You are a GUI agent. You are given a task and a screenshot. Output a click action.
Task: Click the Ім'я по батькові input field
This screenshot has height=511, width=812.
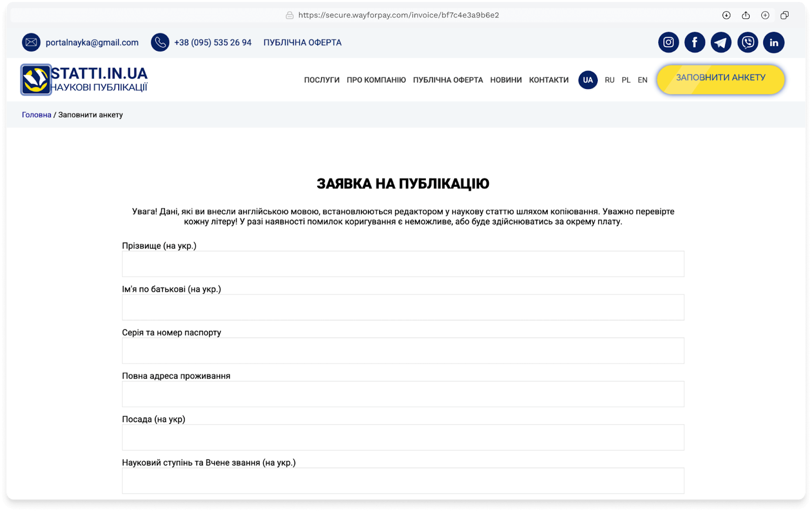pos(403,308)
